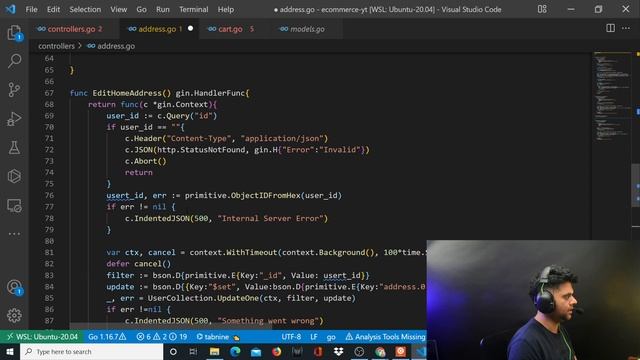Open the Run menu
The height and width of the screenshot is (360, 640).
coord(162,9)
